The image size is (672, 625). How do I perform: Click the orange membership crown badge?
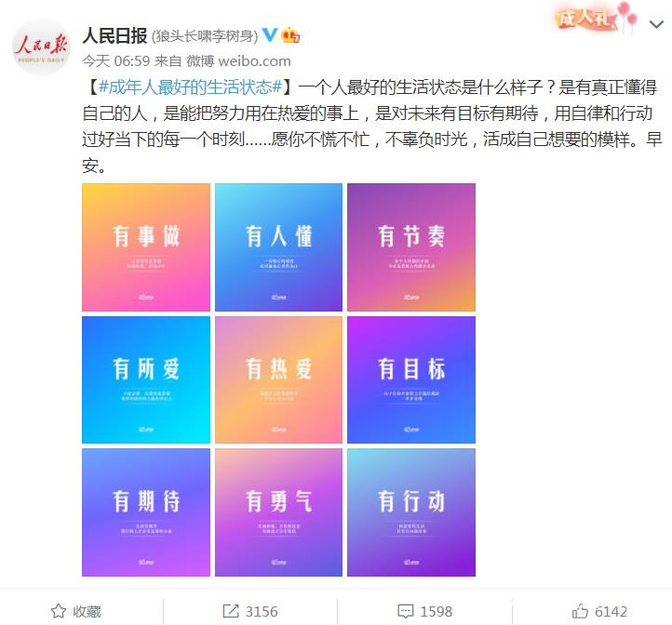(x=290, y=35)
